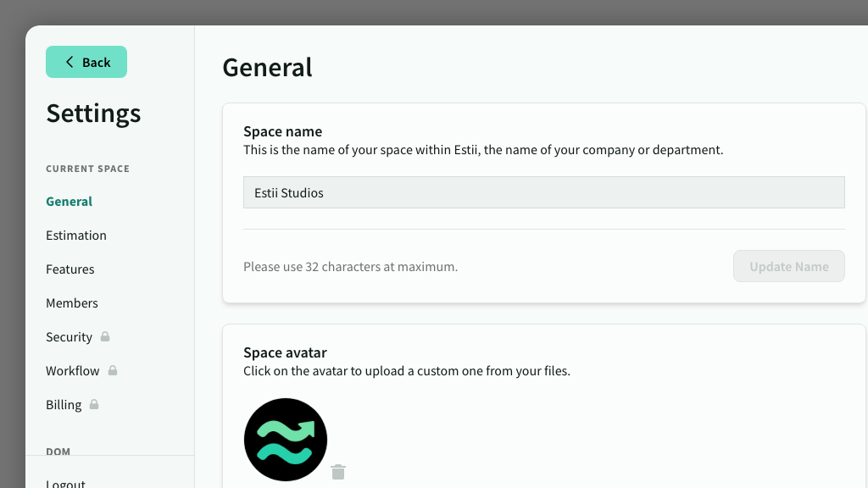Click Logout in the sidebar
The width and height of the screenshot is (868, 488).
66,483
